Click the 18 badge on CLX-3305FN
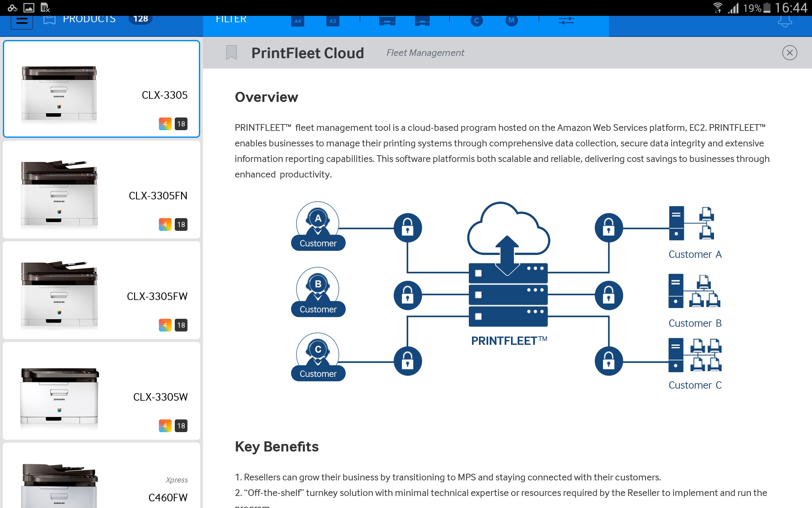 tap(181, 224)
